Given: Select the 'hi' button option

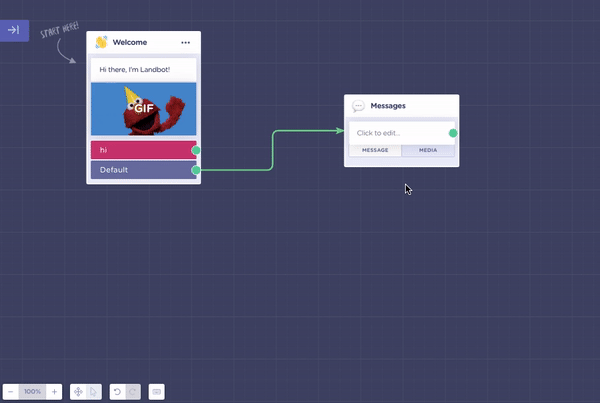Looking at the screenshot, I should (143, 150).
